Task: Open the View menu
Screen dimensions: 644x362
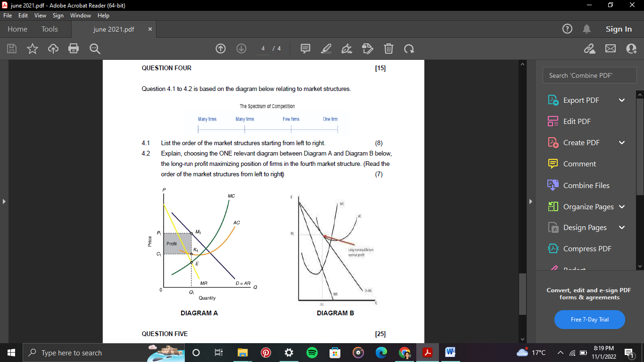Action: coord(40,15)
